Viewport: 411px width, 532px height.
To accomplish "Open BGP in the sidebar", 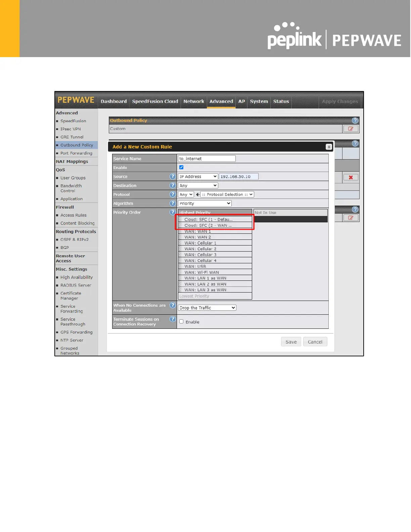I will [x=64, y=248].
